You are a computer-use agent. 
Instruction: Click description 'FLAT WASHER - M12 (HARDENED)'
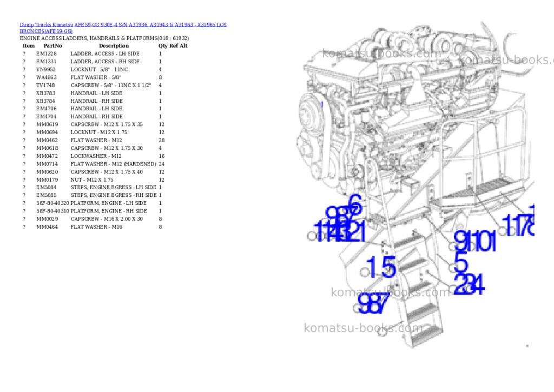point(114,164)
